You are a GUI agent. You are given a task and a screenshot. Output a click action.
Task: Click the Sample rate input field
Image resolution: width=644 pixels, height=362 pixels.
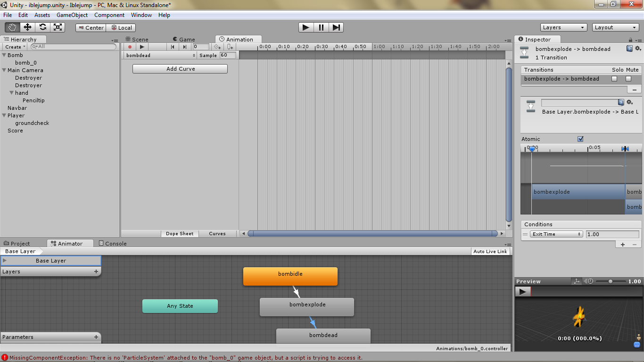tap(229, 55)
